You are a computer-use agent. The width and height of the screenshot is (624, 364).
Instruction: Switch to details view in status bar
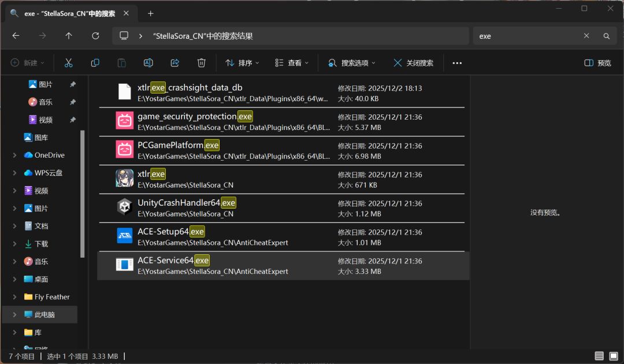[599, 356]
